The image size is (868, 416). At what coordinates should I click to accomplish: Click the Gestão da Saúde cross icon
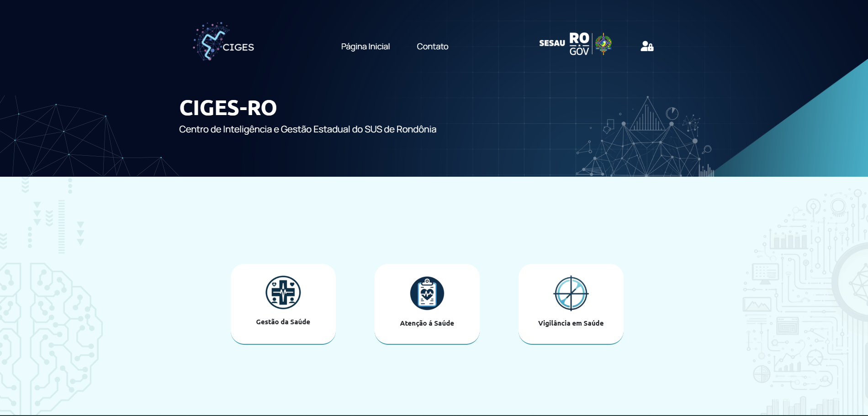click(283, 292)
